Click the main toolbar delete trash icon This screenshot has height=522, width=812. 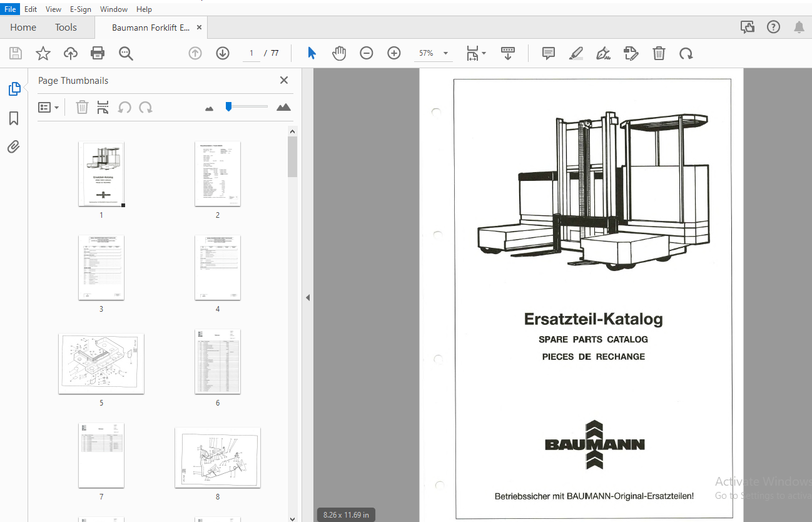[659, 53]
